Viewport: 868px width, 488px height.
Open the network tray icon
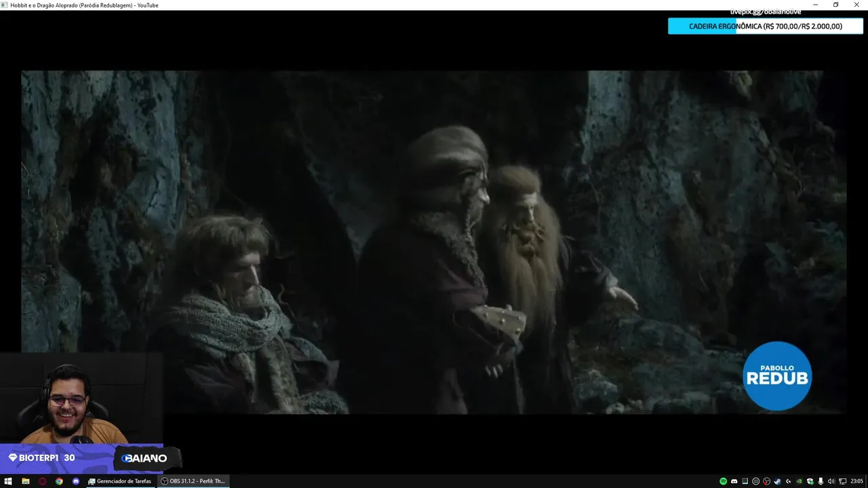pos(842,481)
